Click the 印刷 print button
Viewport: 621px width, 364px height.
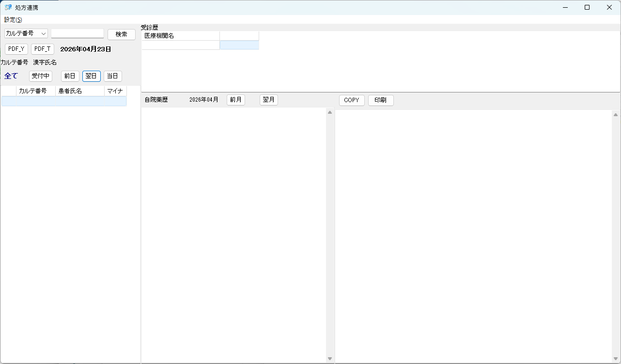click(381, 100)
